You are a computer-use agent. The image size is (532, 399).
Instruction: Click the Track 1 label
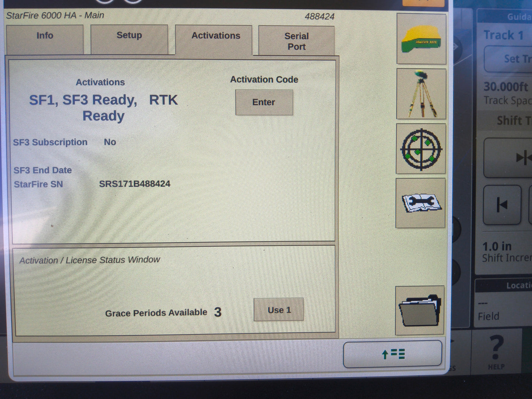503,35
